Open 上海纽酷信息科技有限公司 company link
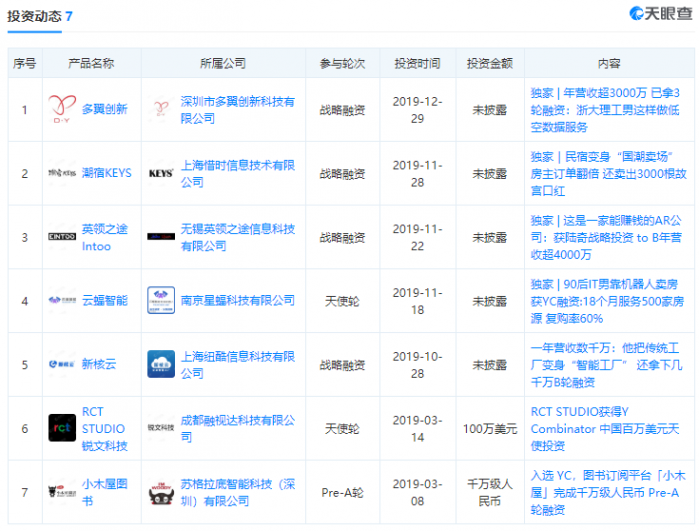The image size is (700, 531). tap(238, 365)
